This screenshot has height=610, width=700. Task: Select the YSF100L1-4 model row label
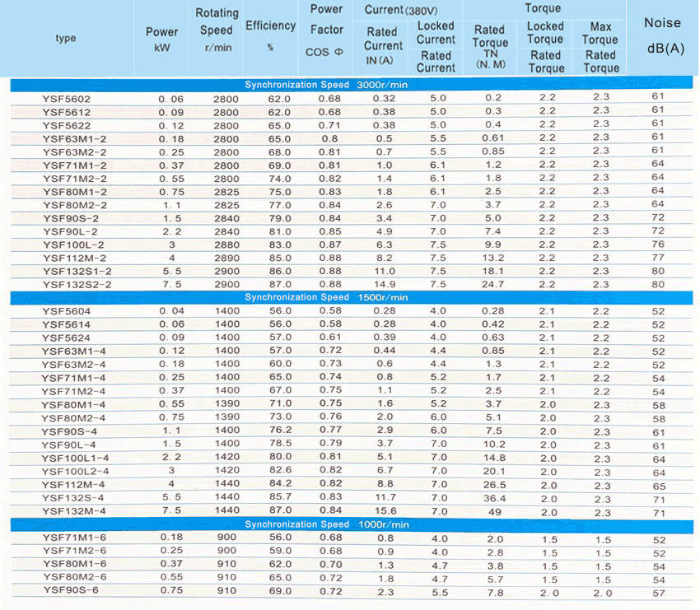pyautogui.click(x=77, y=458)
